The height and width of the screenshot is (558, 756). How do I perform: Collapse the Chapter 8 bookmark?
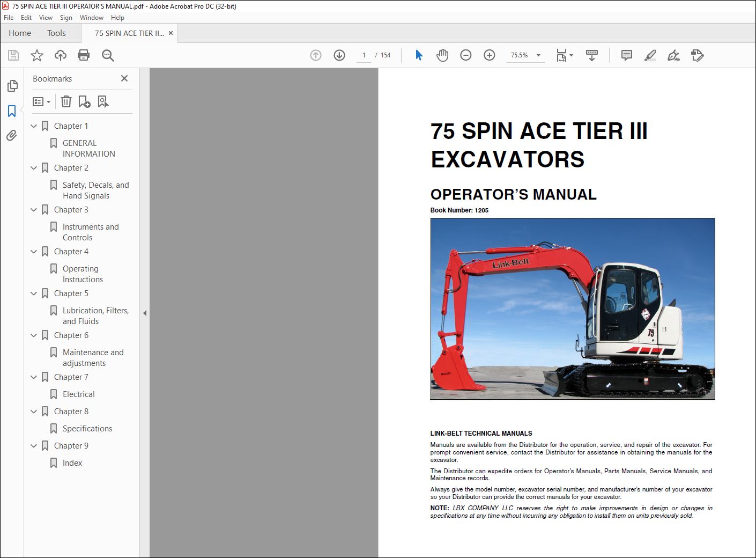pos(34,412)
